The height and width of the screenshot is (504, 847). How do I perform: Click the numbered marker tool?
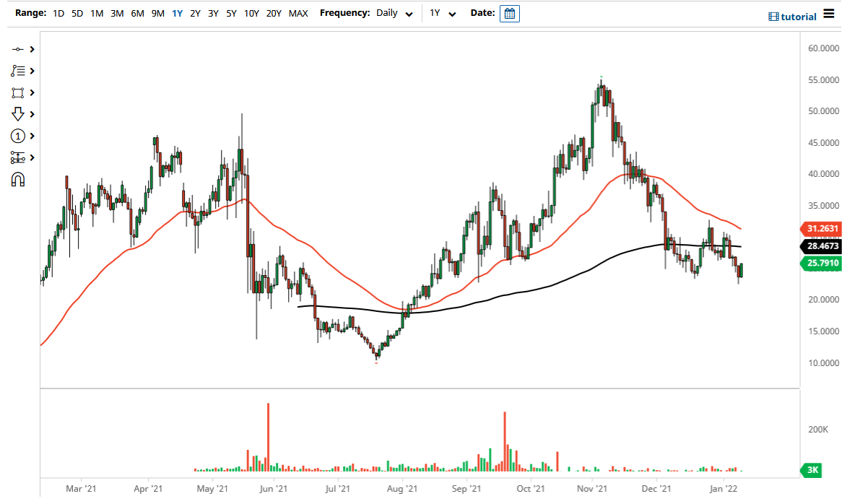click(x=18, y=136)
